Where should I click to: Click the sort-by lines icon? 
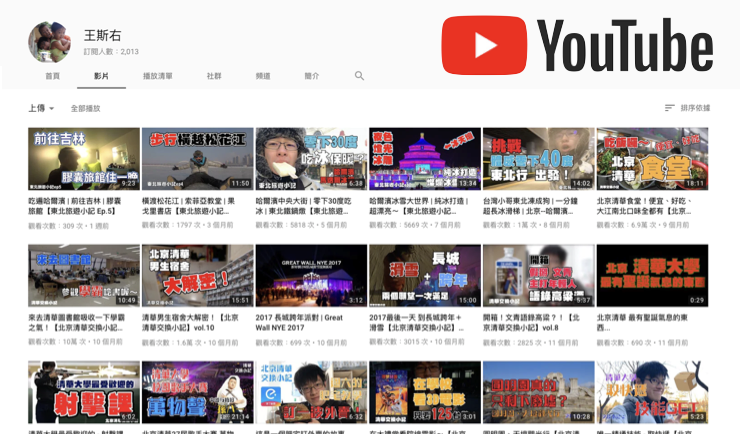click(669, 108)
